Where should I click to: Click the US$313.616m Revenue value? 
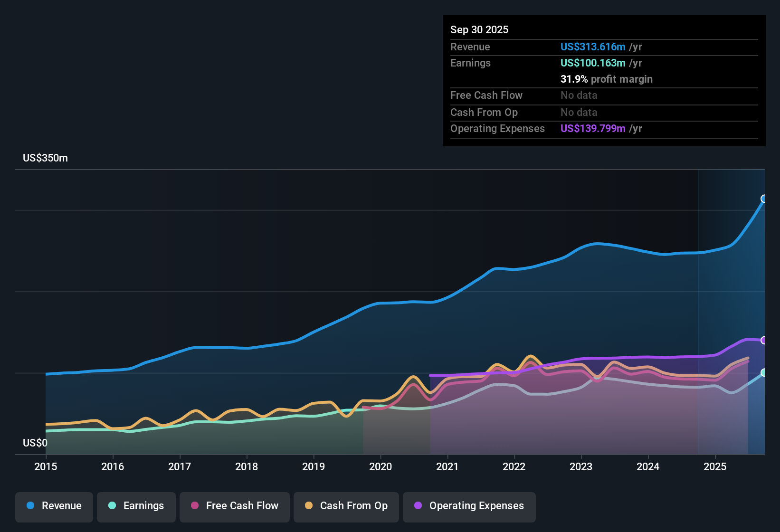[593, 47]
